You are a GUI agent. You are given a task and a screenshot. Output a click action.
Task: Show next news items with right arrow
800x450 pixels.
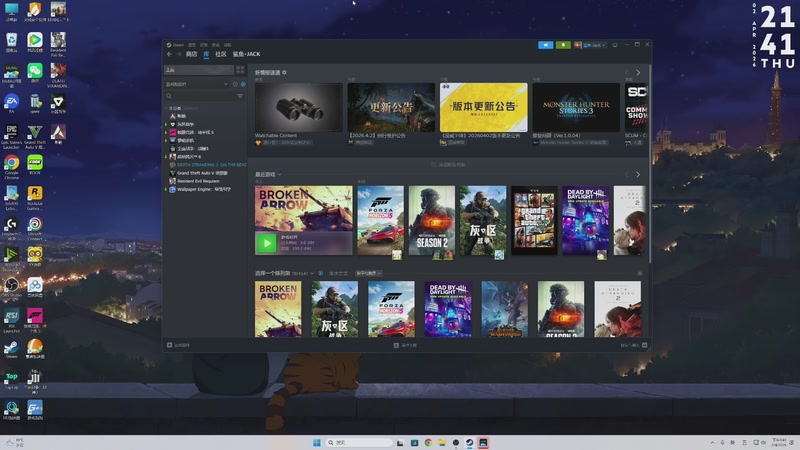pos(638,72)
